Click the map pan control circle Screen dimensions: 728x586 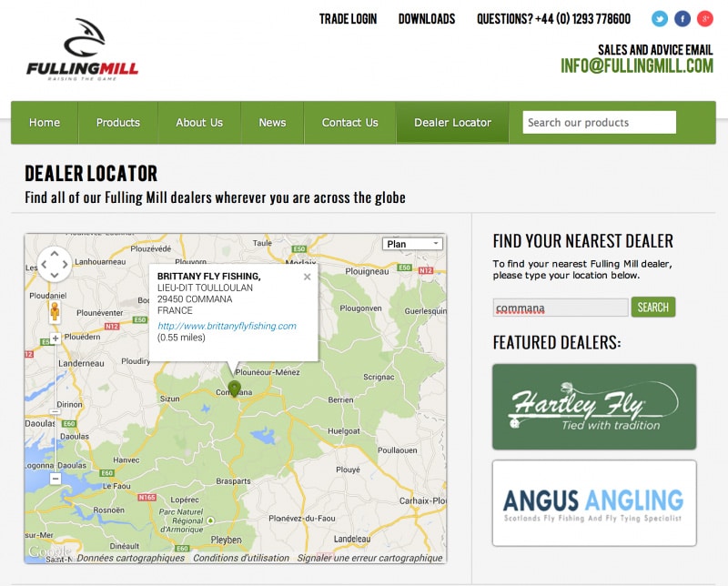point(55,264)
